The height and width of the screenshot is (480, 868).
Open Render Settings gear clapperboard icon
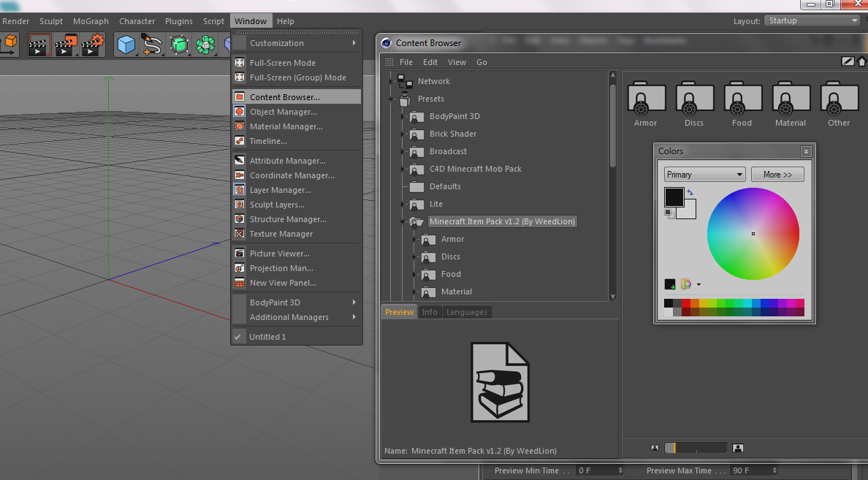[x=93, y=45]
